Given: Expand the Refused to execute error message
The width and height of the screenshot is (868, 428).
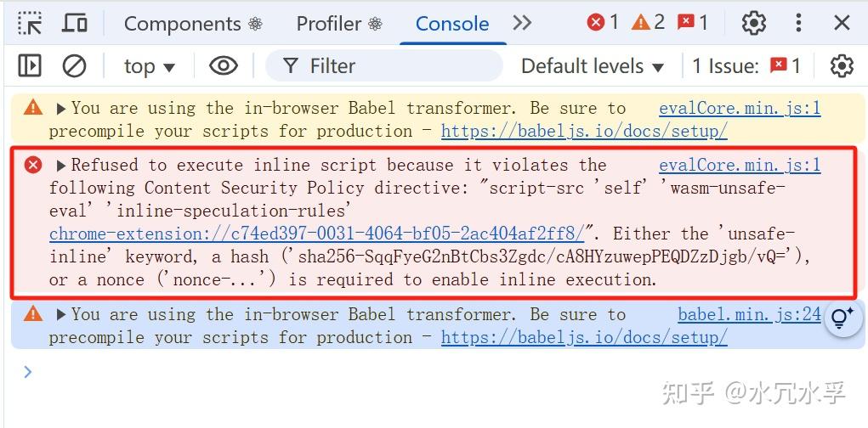Looking at the screenshot, I should pyautogui.click(x=61, y=166).
